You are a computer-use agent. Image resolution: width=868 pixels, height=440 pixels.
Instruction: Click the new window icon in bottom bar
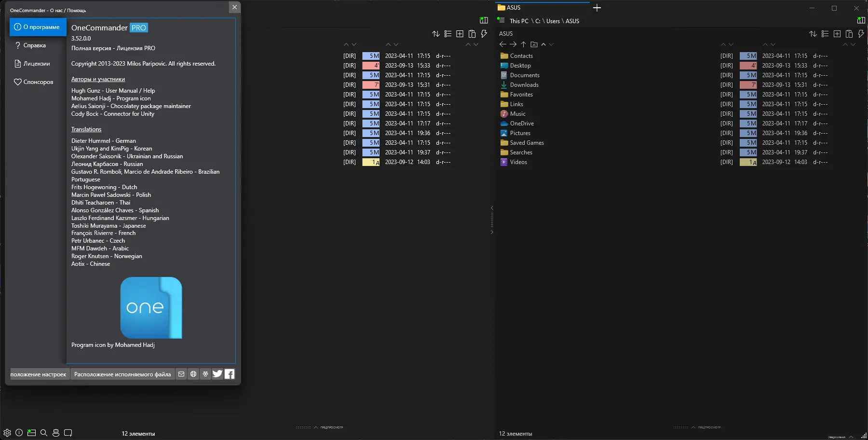coord(68,433)
